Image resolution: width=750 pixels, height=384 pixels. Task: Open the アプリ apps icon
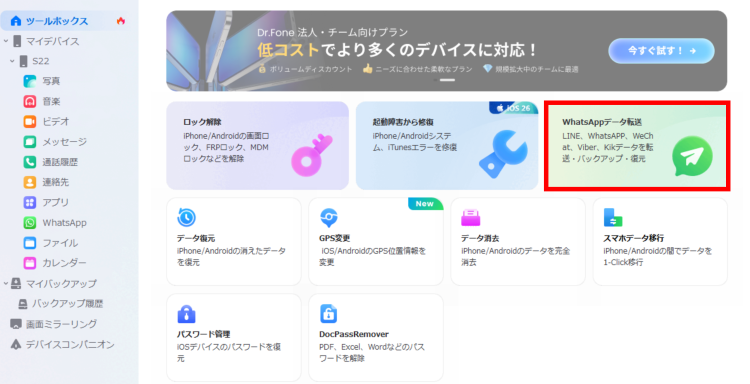coord(30,202)
